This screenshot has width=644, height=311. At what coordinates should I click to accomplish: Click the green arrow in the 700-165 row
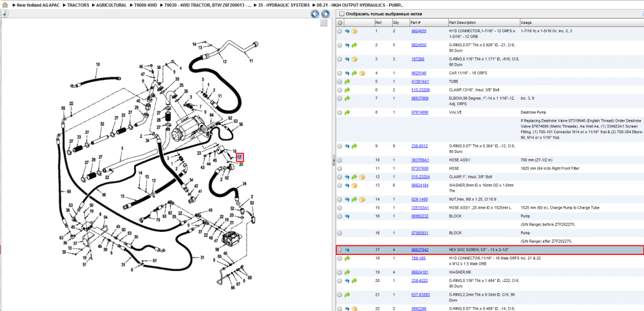(x=347, y=258)
